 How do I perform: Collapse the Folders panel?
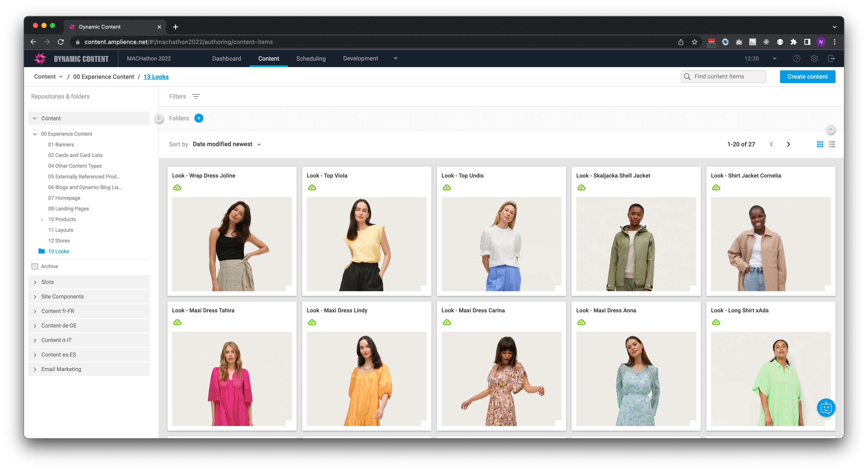click(158, 118)
